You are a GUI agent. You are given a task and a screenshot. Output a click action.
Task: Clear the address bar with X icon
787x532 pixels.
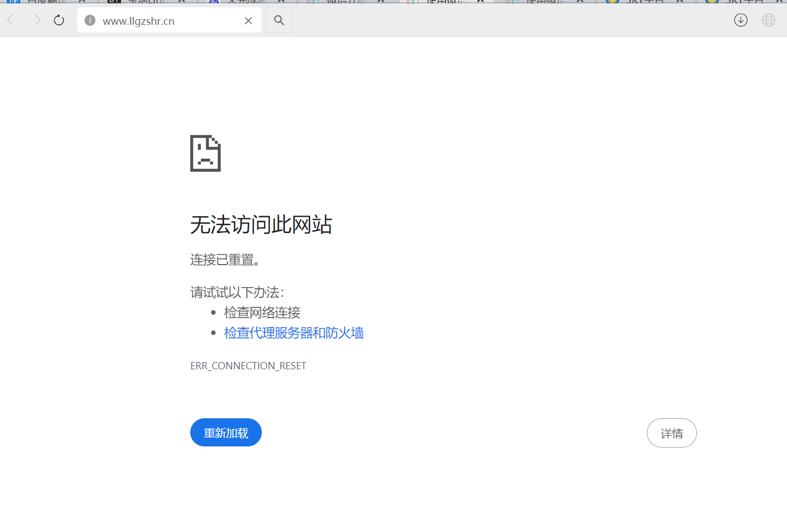(x=248, y=21)
